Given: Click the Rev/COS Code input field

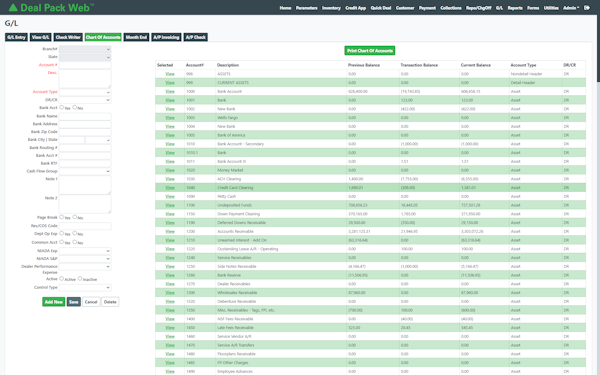Looking at the screenshot, I should [x=85, y=226].
